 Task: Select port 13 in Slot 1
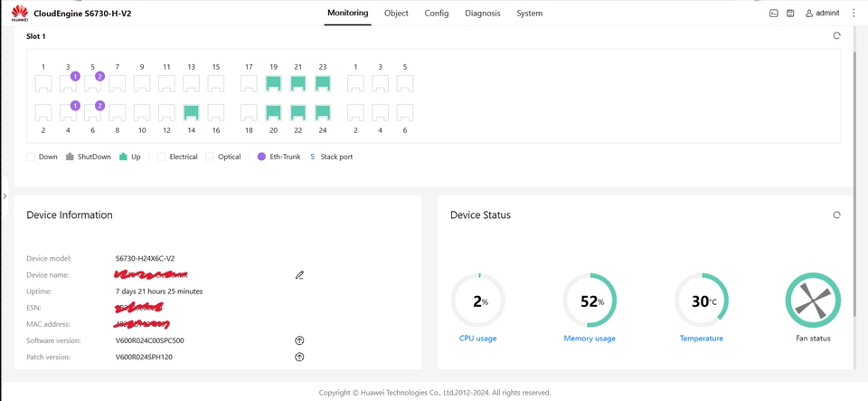pyautogui.click(x=191, y=83)
